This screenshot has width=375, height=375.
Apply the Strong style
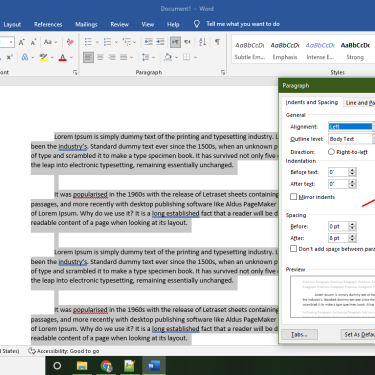click(x=355, y=51)
